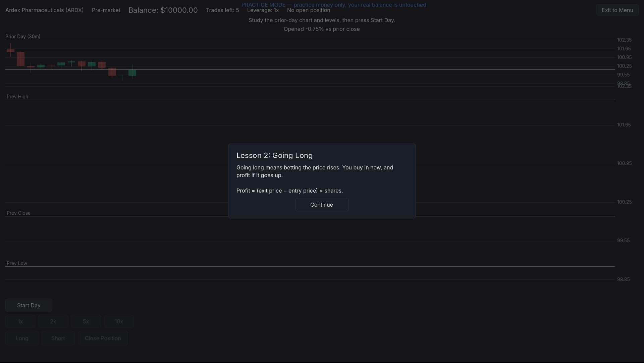Click the last green candle in prior-day chart
Image resolution: width=644 pixels, height=363 pixels.
132,72
